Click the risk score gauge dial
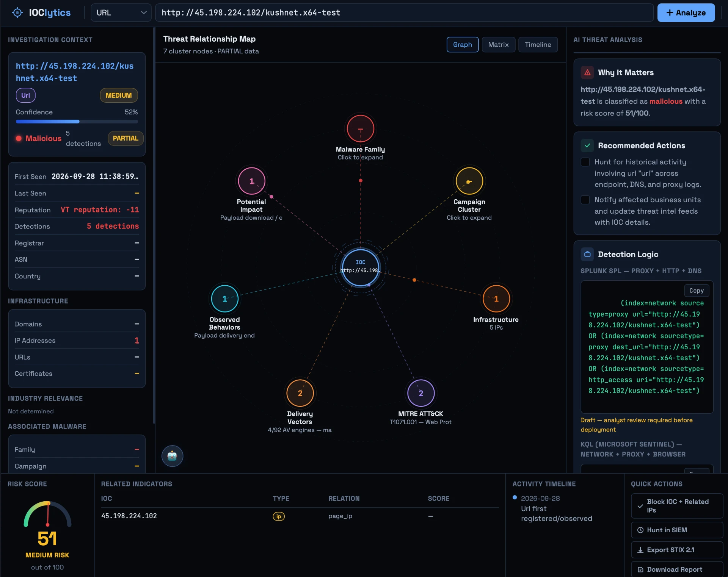The image size is (728, 577). [48, 514]
